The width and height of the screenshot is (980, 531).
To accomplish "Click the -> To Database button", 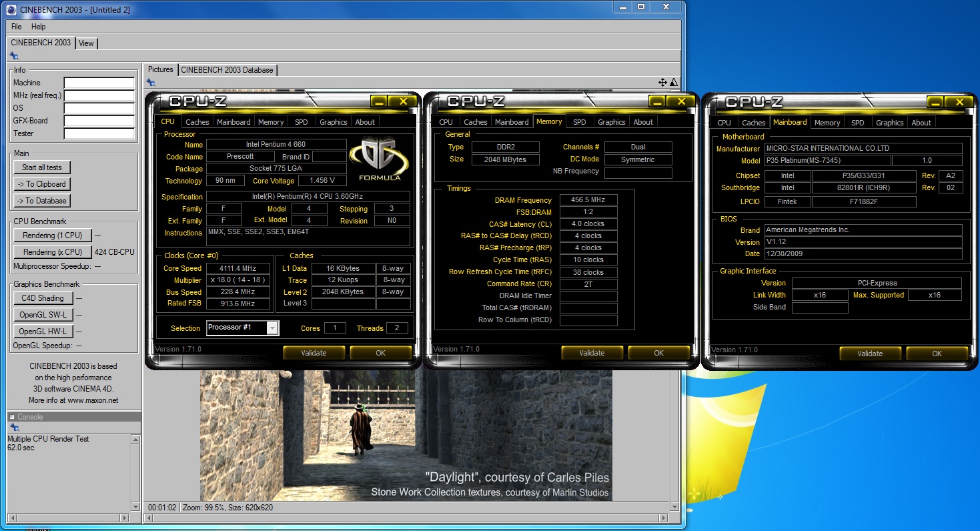I will 42,201.
